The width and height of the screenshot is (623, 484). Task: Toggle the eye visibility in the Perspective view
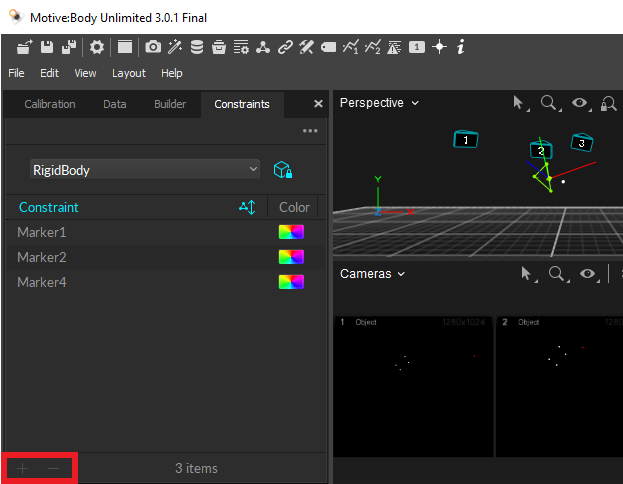tap(580, 103)
